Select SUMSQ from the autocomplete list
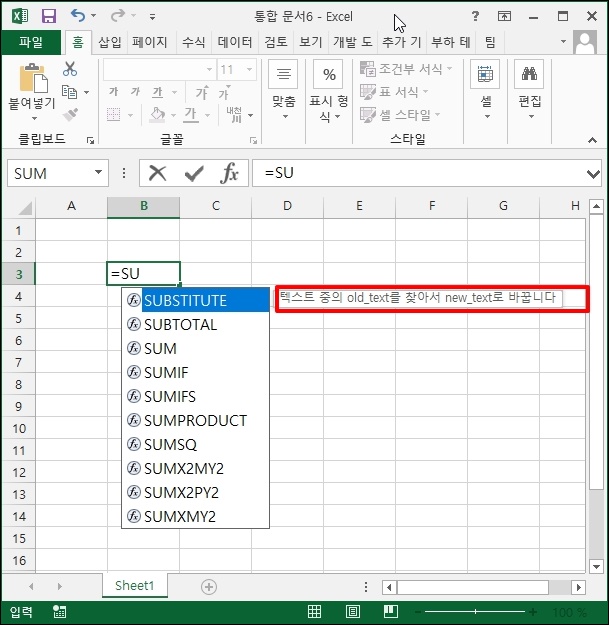 pyautogui.click(x=195, y=444)
